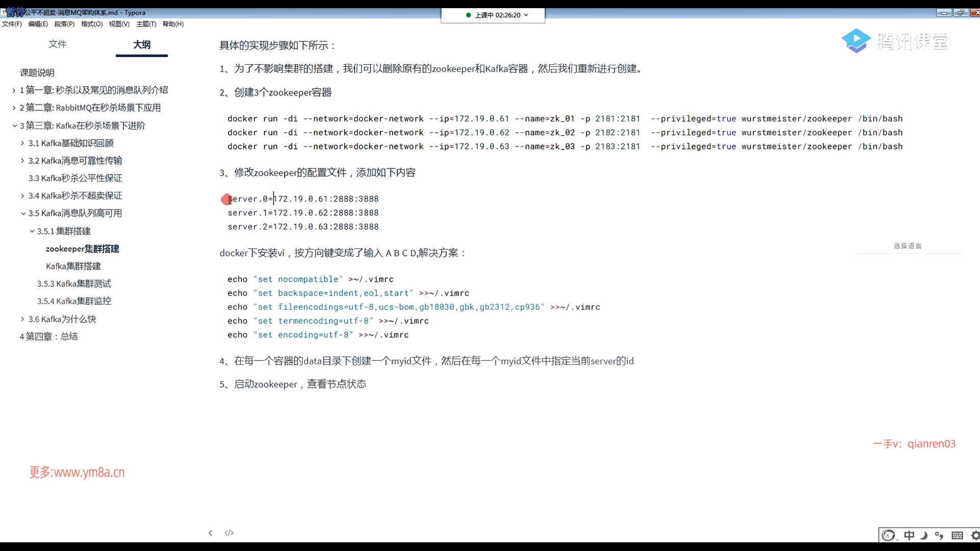Expand chapter 2 RabbitMQ outline item
980x551 pixels.
point(14,108)
